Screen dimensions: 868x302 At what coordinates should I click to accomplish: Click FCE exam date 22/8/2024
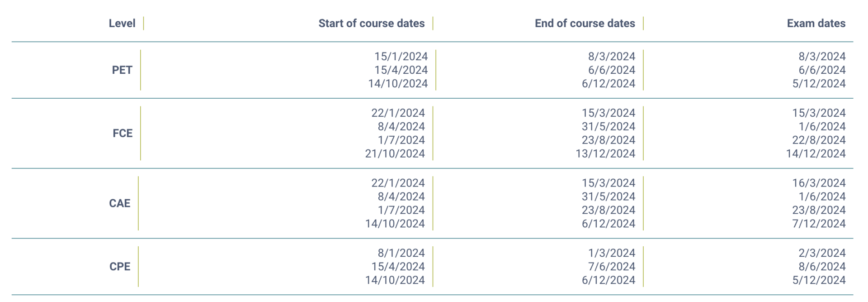[819, 140]
